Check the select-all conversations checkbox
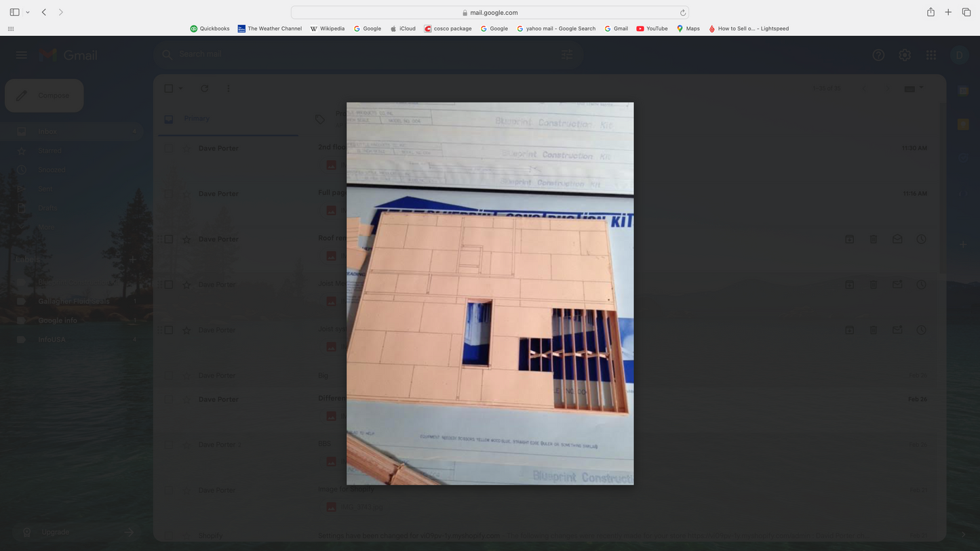Image resolution: width=980 pixels, height=551 pixels. [x=168, y=88]
